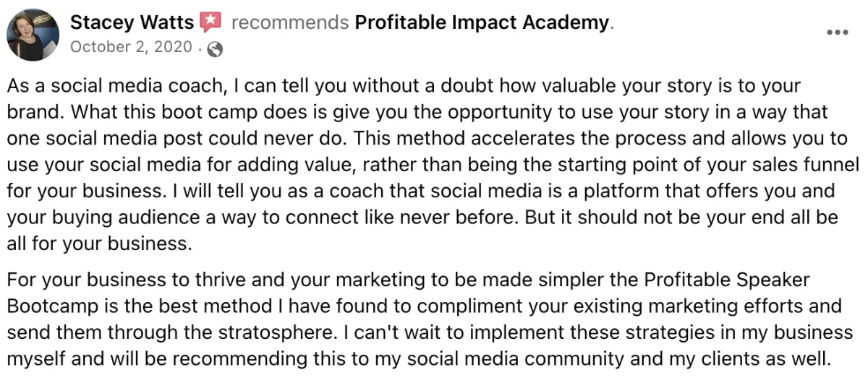Click the final line starting "myself and will be recommending"

coord(418,358)
